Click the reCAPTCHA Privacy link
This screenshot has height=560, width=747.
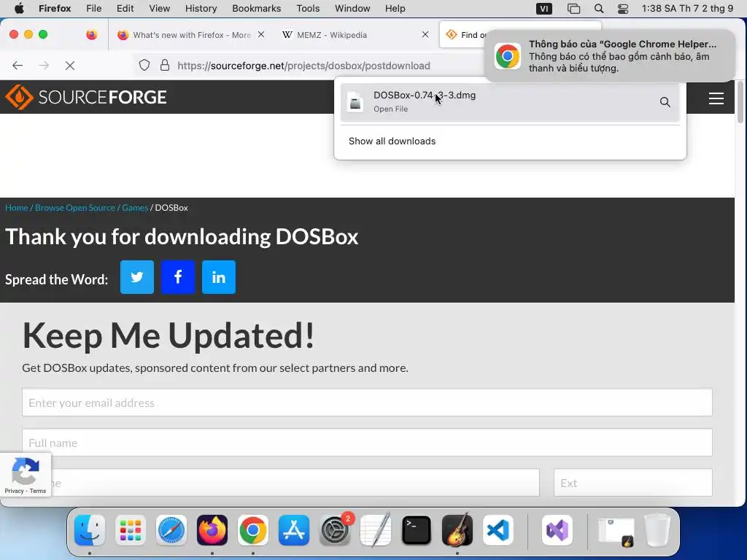click(14, 491)
